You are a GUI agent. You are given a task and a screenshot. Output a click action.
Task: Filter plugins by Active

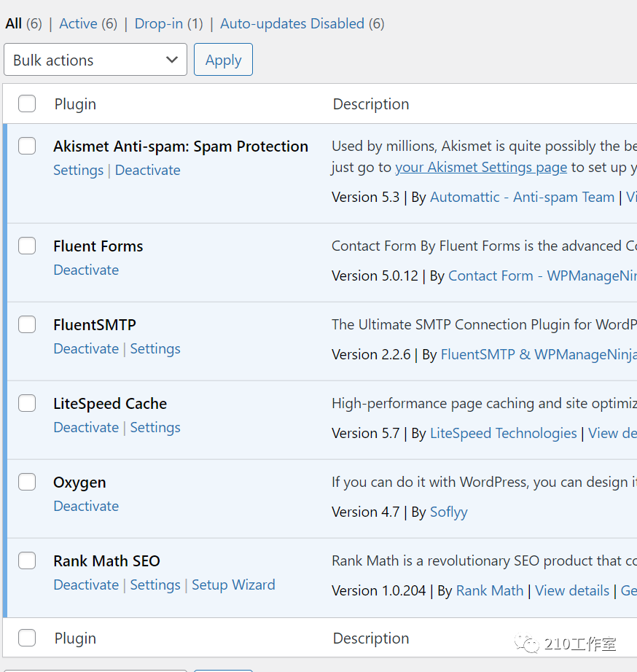(78, 23)
